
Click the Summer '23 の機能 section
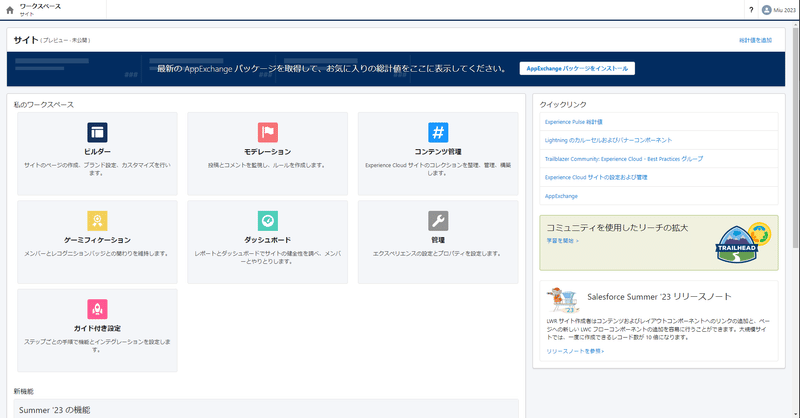click(x=266, y=409)
